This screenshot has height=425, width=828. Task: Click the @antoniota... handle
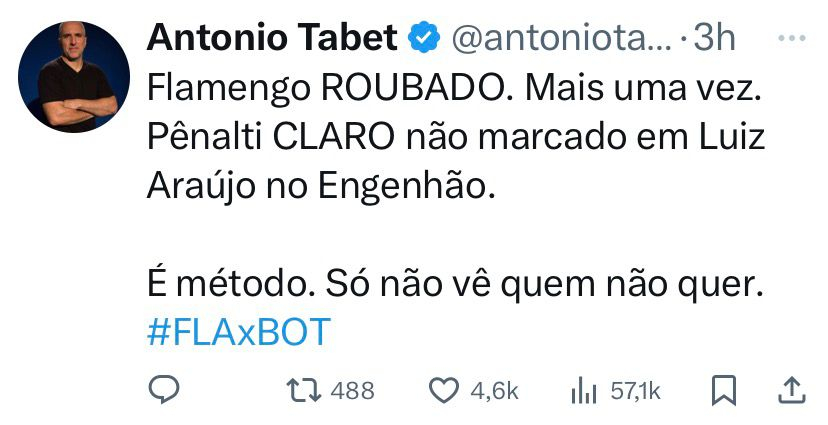coord(561,39)
